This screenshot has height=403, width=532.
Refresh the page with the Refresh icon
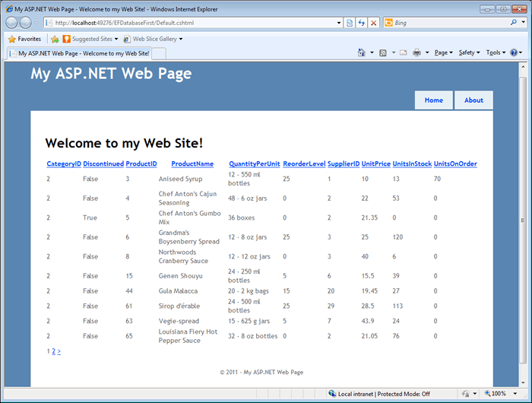361,23
